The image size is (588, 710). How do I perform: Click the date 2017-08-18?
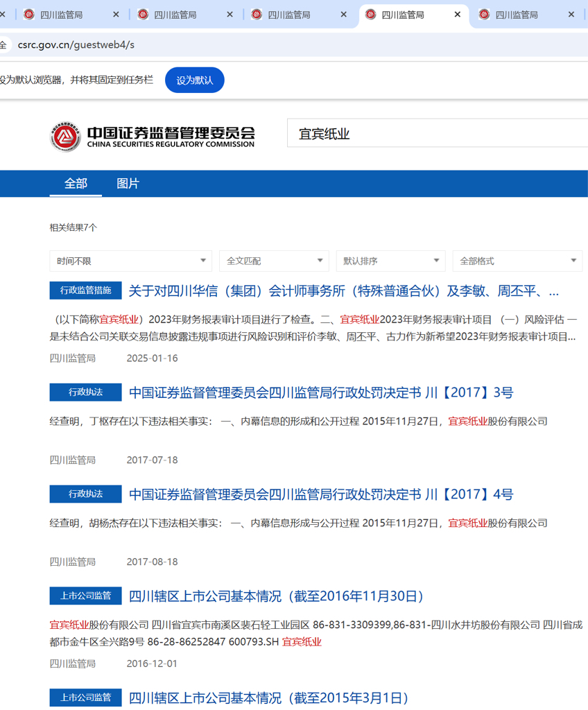coord(153,562)
